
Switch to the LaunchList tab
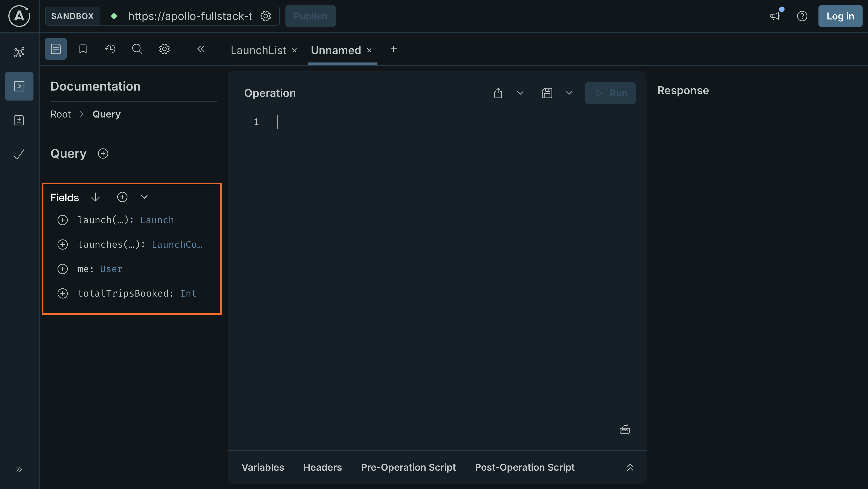click(x=258, y=50)
